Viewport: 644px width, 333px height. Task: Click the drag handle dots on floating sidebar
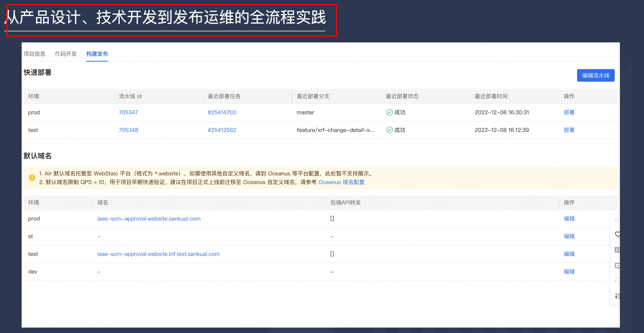(x=617, y=220)
